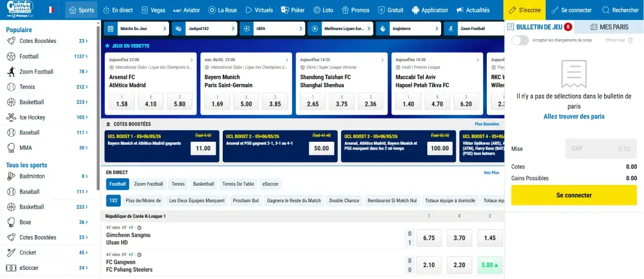Select FC Pohang Steelers odds 5.80

click(490, 265)
